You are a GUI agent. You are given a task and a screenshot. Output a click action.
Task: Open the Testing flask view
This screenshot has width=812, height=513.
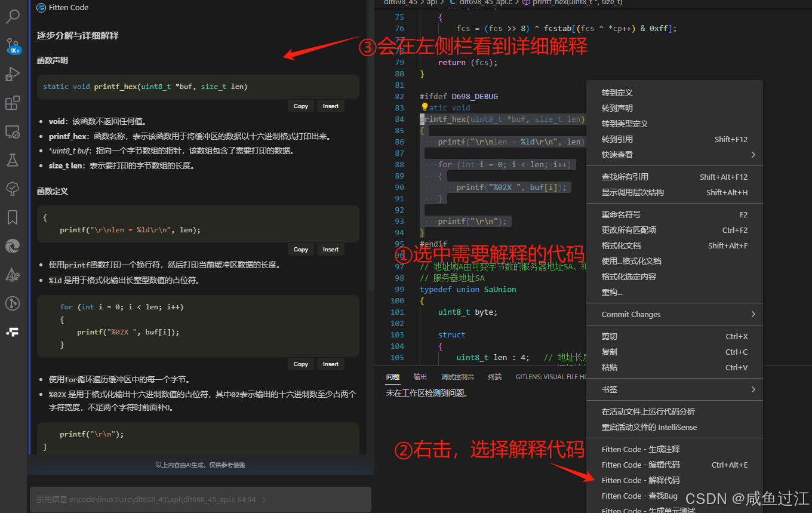pyautogui.click(x=13, y=159)
